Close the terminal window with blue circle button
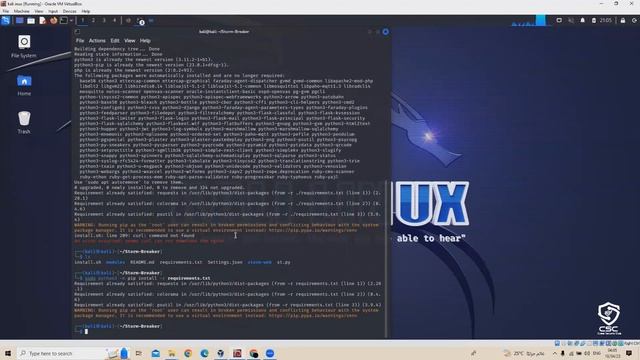This screenshot has width=640, height=360. (x=385, y=32)
